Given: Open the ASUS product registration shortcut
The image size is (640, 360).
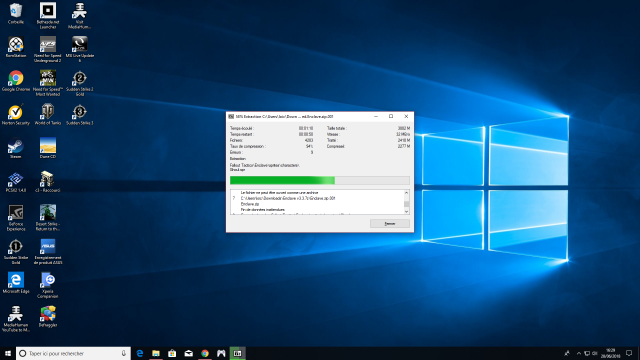Looking at the screenshot, I should click(x=48, y=251).
